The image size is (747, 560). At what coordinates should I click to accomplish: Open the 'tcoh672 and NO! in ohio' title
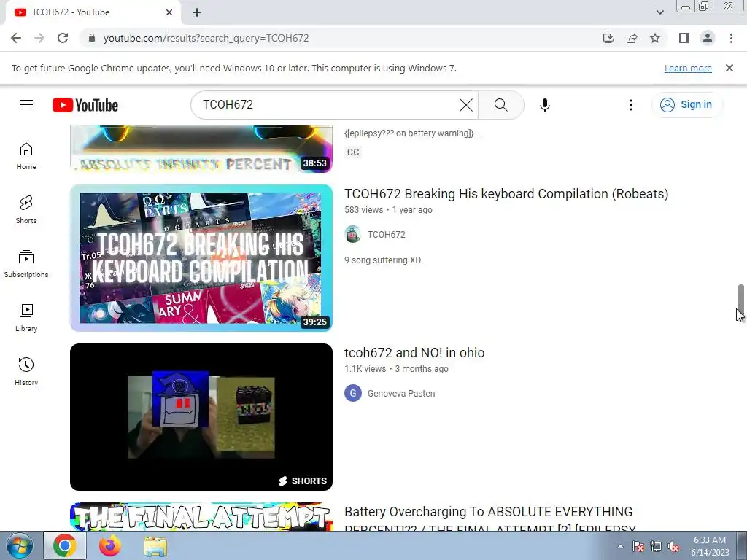(x=414, y=353)
